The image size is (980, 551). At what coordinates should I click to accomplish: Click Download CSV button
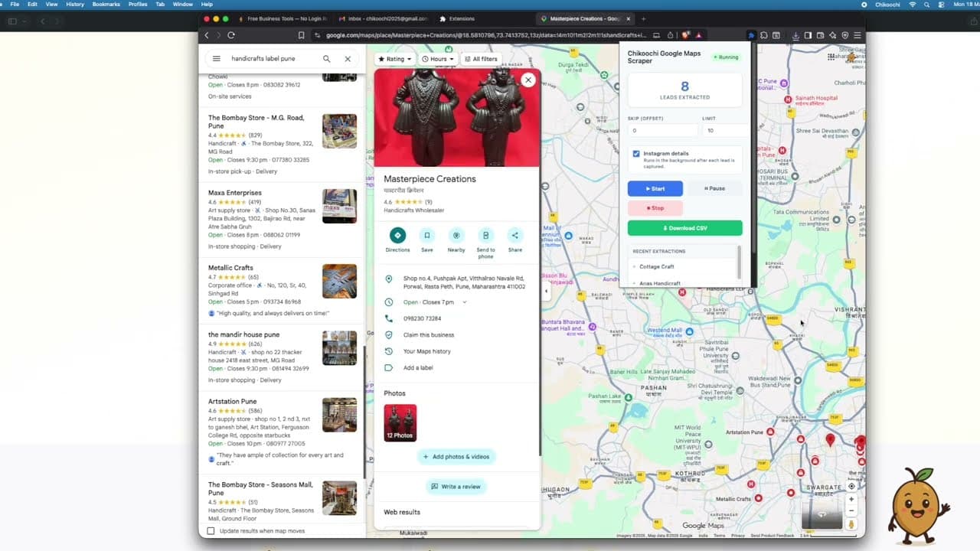pos(685,228)
